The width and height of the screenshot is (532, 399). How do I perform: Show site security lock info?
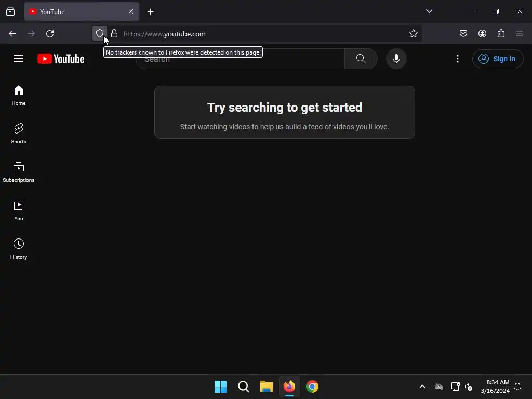pos(114,34)
